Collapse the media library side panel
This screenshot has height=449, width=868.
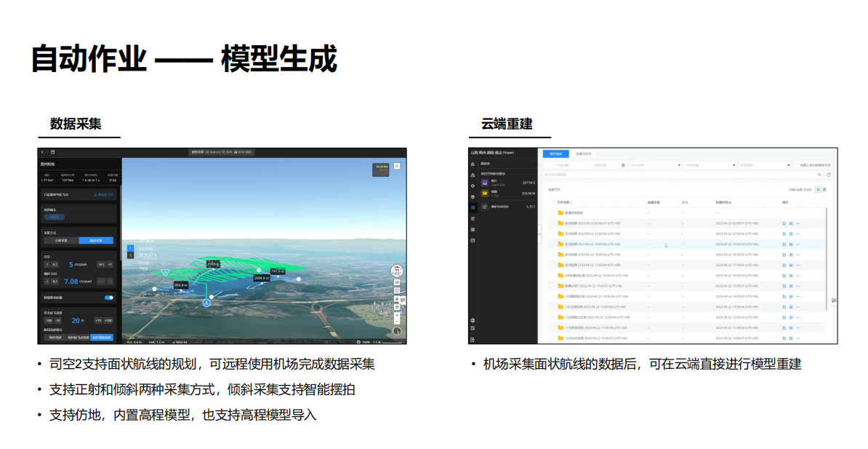539,231
